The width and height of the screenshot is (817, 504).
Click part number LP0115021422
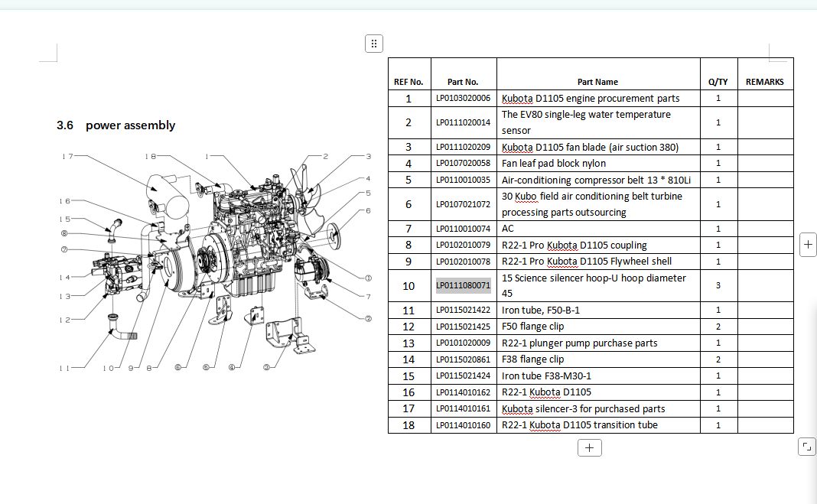pos(464,311)
